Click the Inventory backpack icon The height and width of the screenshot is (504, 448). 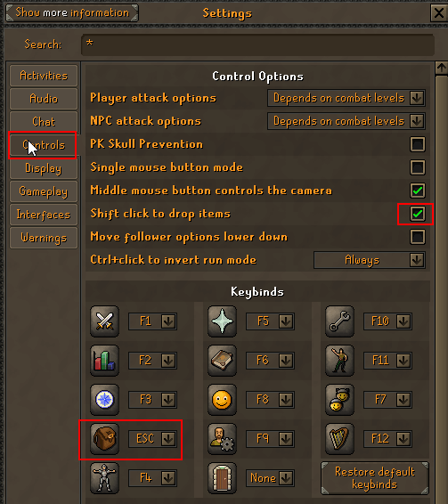coord(104,439)
